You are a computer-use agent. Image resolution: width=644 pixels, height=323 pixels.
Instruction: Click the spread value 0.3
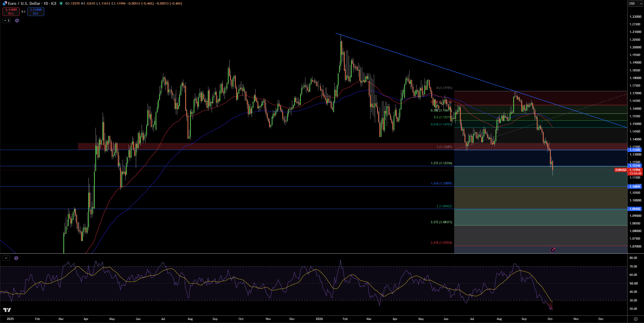[x=23, y=12]
